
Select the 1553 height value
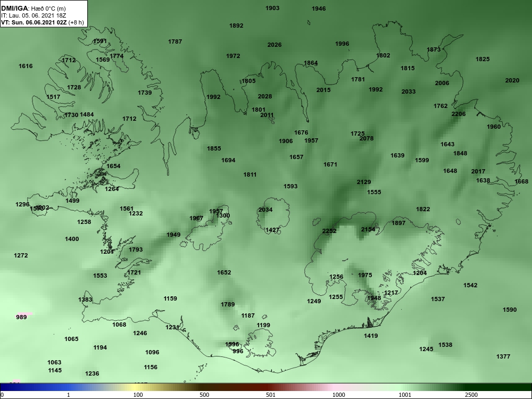point(100,276)
